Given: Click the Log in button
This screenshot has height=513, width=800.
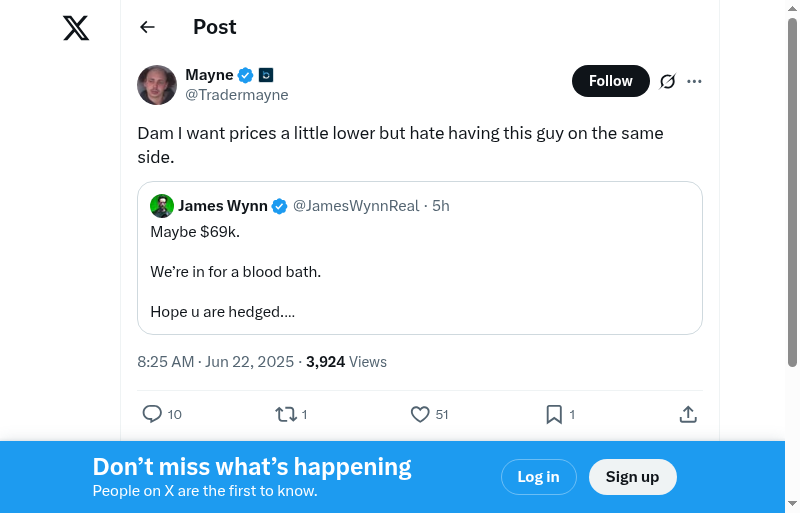Looking at the screenshot, I should 538,477.
